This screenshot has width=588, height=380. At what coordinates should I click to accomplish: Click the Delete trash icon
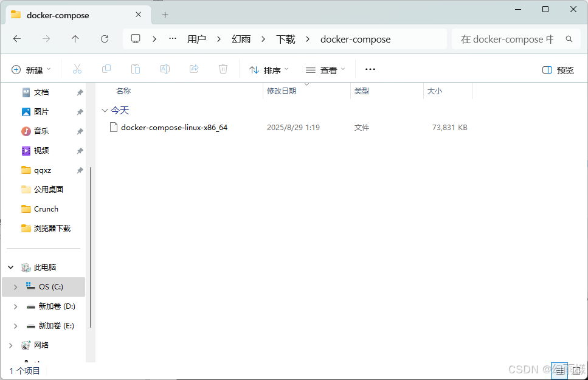[223, 69]
